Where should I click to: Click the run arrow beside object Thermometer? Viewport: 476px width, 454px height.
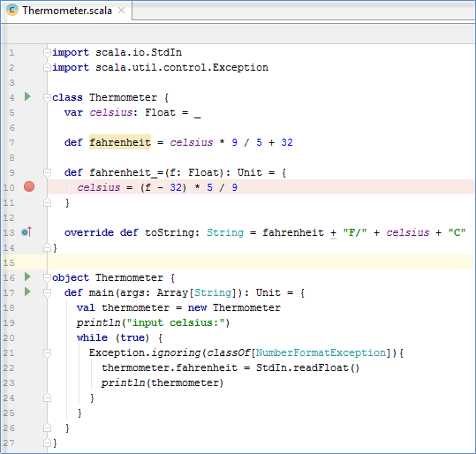[27, 276]
